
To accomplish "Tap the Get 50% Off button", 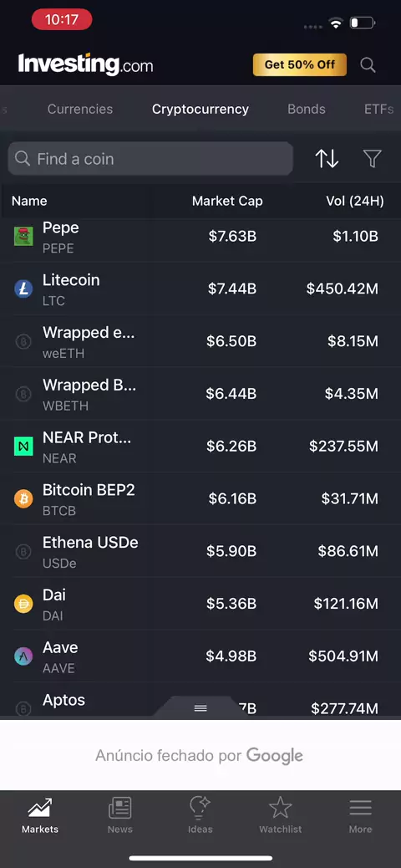I will (300, 64).
